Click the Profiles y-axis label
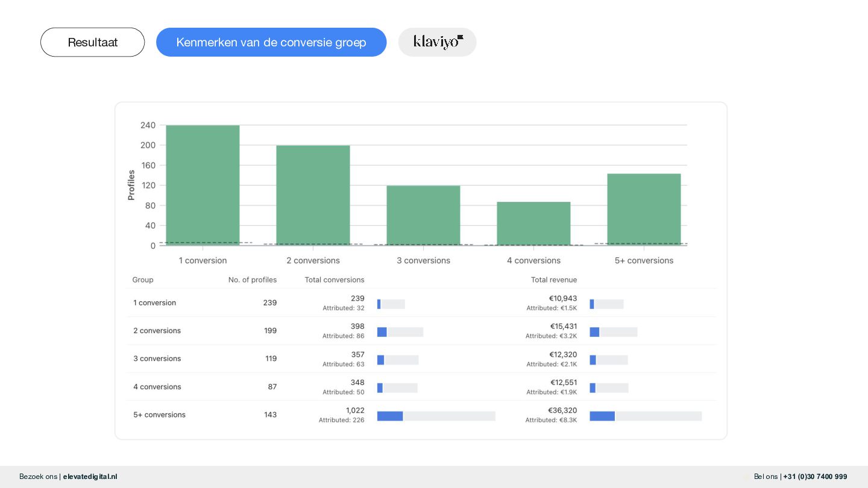The width and height of the screenshot is (868, 488). [131, 185]
